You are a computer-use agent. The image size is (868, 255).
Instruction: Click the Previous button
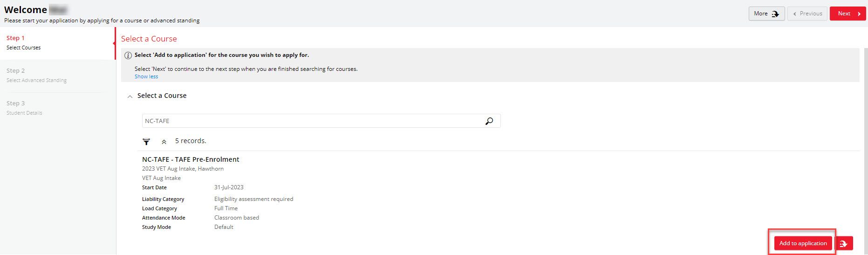pos(807,14)
